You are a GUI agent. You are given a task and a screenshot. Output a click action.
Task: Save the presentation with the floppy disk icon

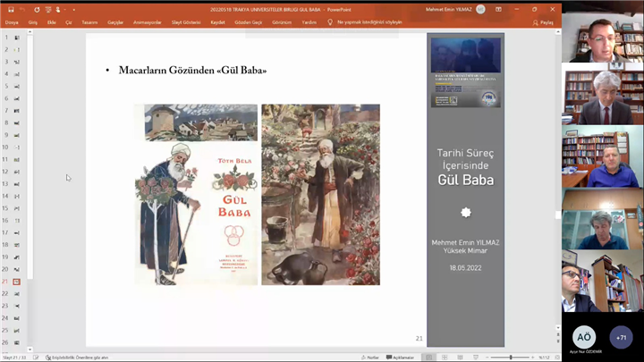tap(11, 10)
